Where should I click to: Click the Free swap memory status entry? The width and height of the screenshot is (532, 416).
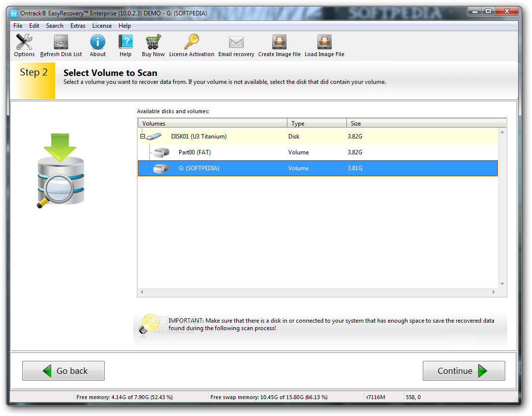tap(268, 397)
